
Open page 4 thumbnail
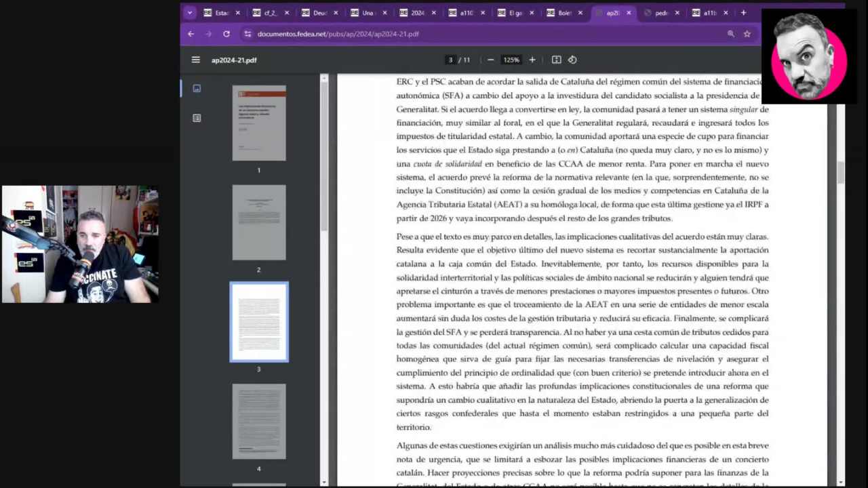coord(259,422)
